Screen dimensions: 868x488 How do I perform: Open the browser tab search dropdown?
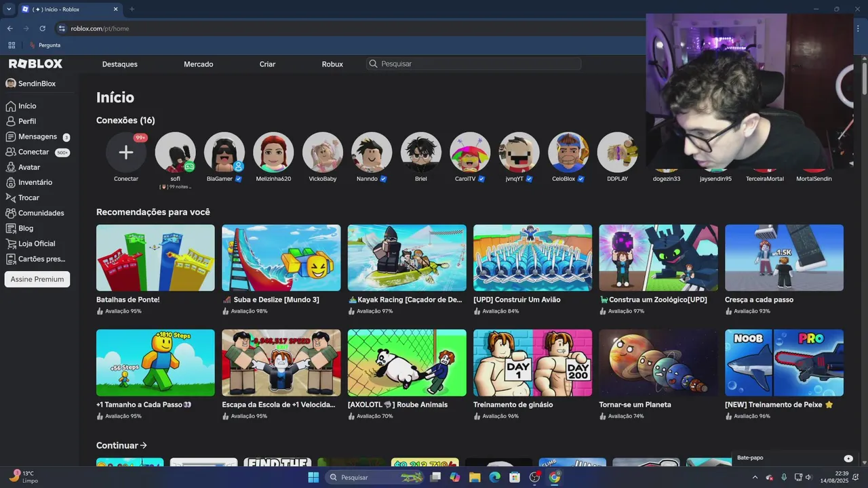[9, 9]
